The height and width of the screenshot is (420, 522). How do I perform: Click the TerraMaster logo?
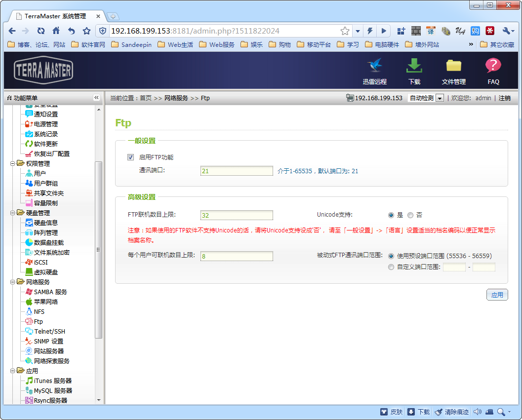point(43,71)
